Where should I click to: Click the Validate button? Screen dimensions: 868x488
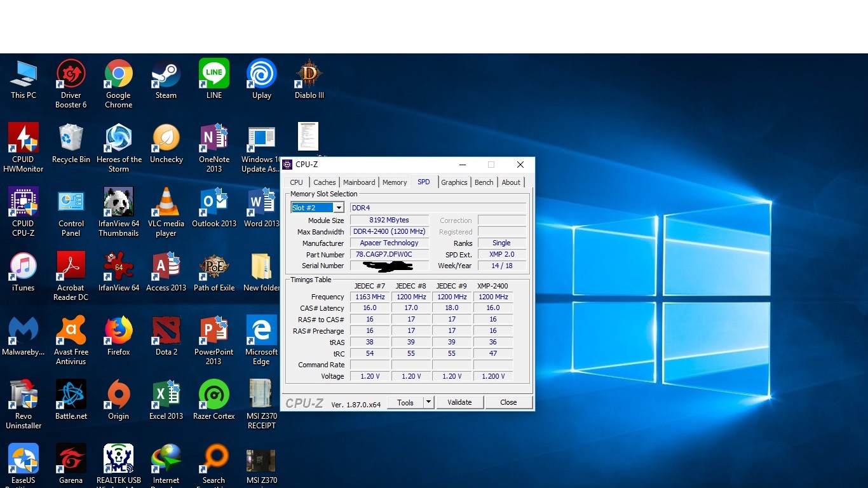[x=459, y=402]
